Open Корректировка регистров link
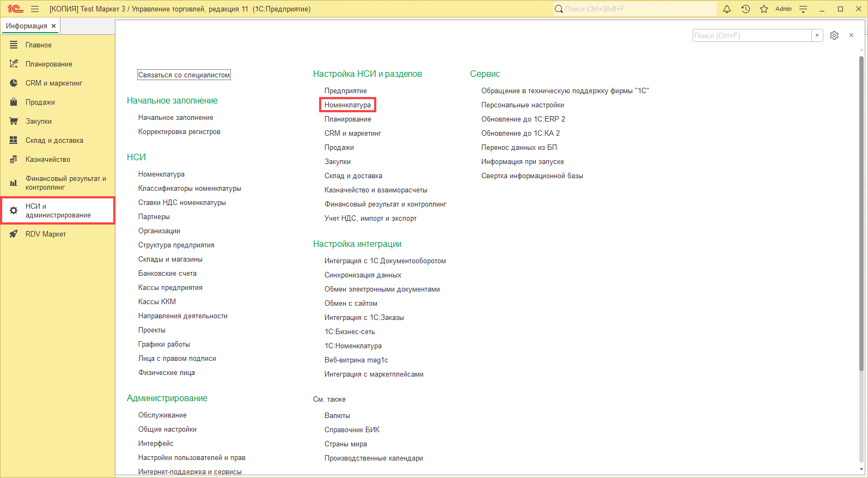This screenshot has height=478, width=868. click(179, 132)
